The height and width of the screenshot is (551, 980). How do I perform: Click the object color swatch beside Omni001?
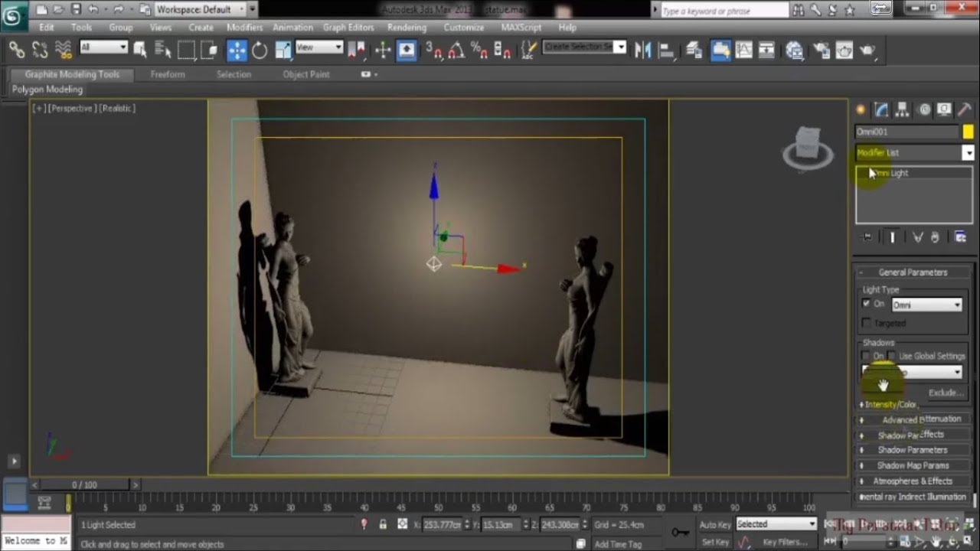pos(968,132)
